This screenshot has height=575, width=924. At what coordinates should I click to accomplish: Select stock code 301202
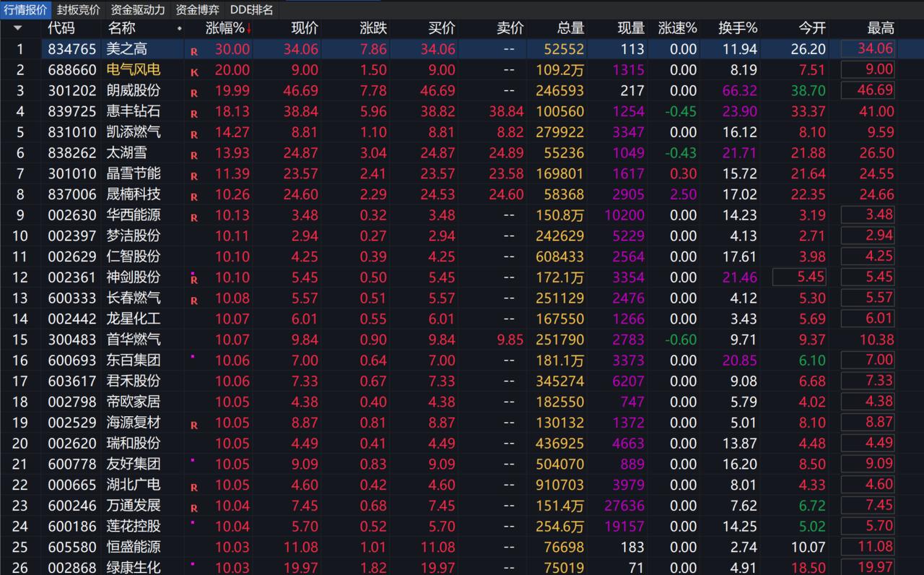pos(72,90)
